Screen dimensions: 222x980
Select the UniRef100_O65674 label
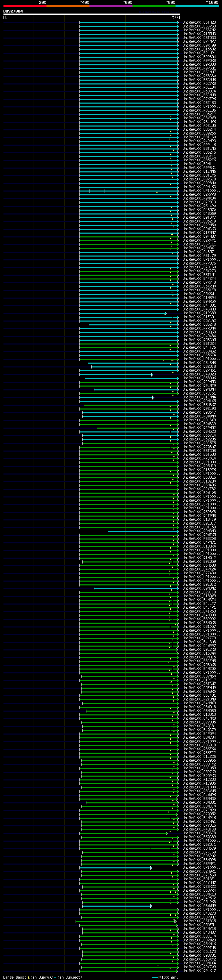pos(199,355)
